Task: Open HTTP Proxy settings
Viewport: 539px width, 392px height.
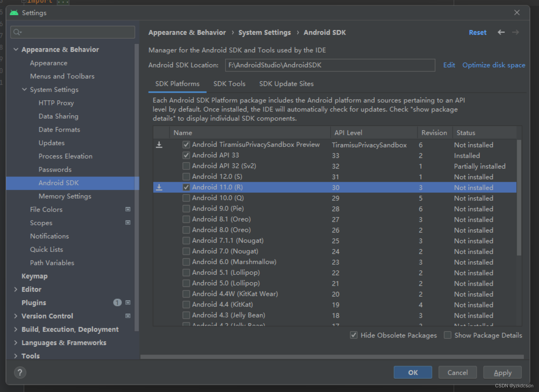Action: (x=56, y=103)
